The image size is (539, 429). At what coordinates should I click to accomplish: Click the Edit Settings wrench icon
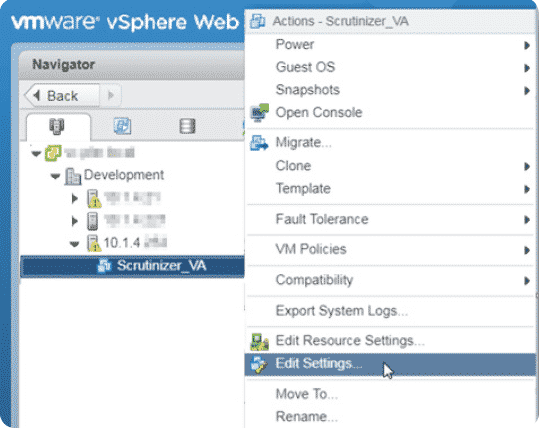point(258,364)
